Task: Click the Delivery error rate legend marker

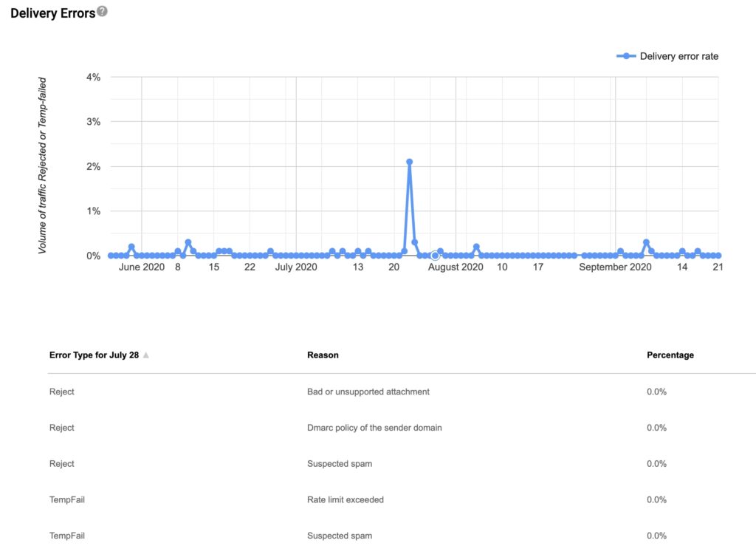Action: pyautogui.click(x=626, y=56)
